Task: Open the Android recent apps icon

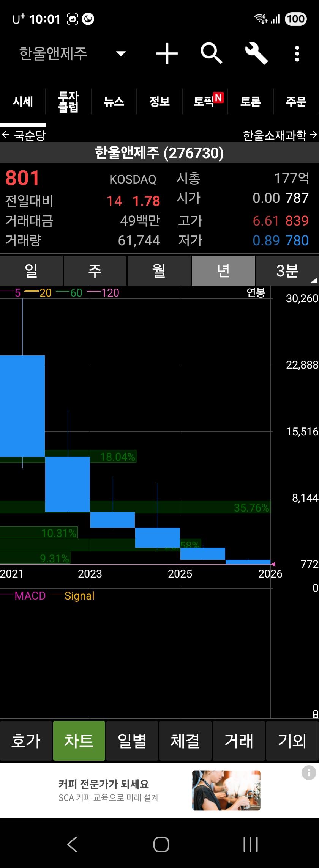Action: tap(250, 844)
